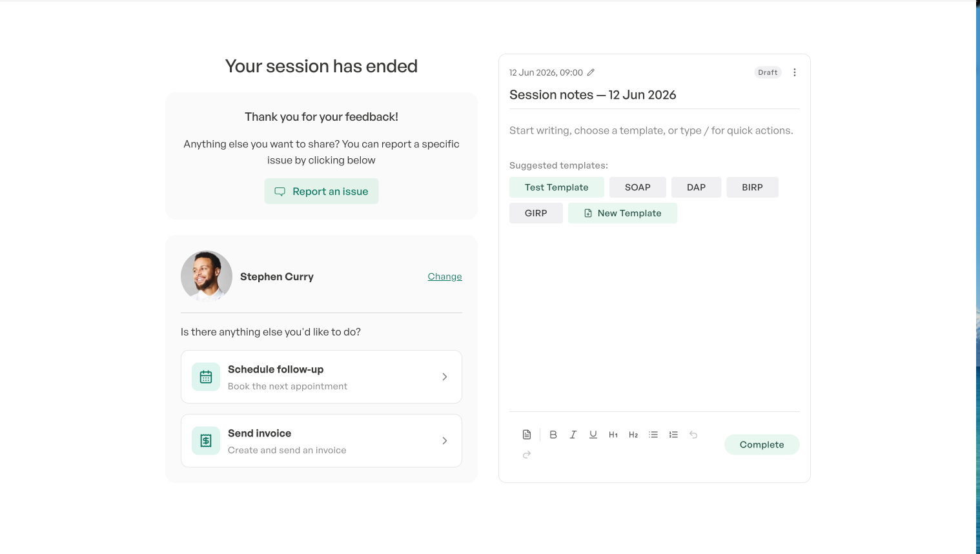Choose the SOAP template
Viewport: 980px width, 554px height.
click(638, 187)
